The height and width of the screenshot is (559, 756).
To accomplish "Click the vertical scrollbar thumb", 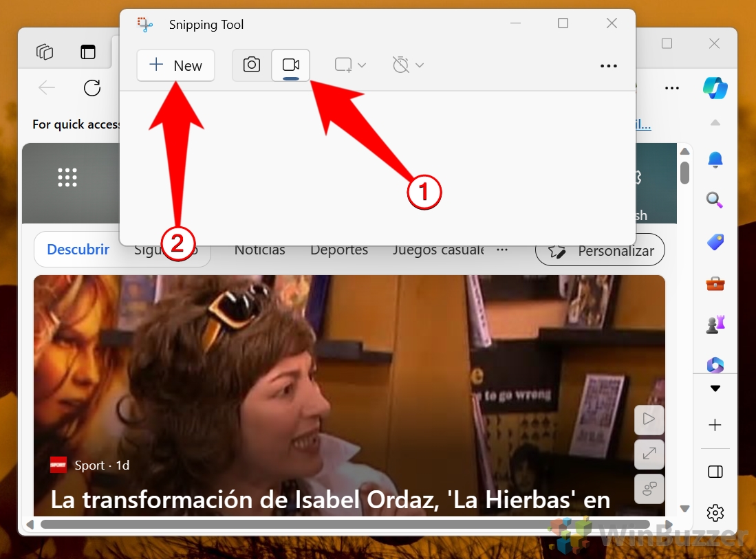I will point(684,173).
